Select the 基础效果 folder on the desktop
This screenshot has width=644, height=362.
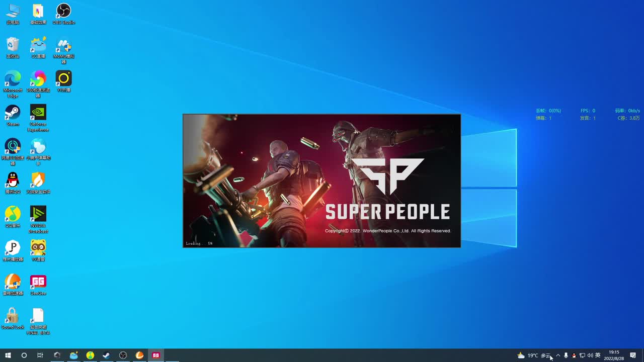tap(38, 14)
